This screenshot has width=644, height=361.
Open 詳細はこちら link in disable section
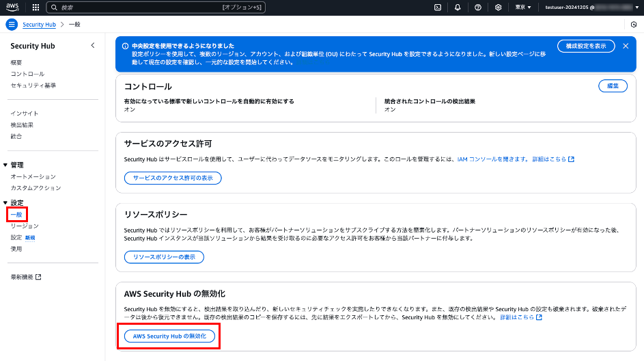coord(521,317)
